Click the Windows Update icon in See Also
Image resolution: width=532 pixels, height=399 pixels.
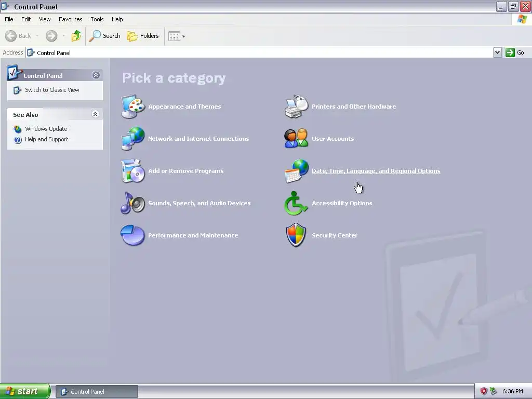click(18, 129)
